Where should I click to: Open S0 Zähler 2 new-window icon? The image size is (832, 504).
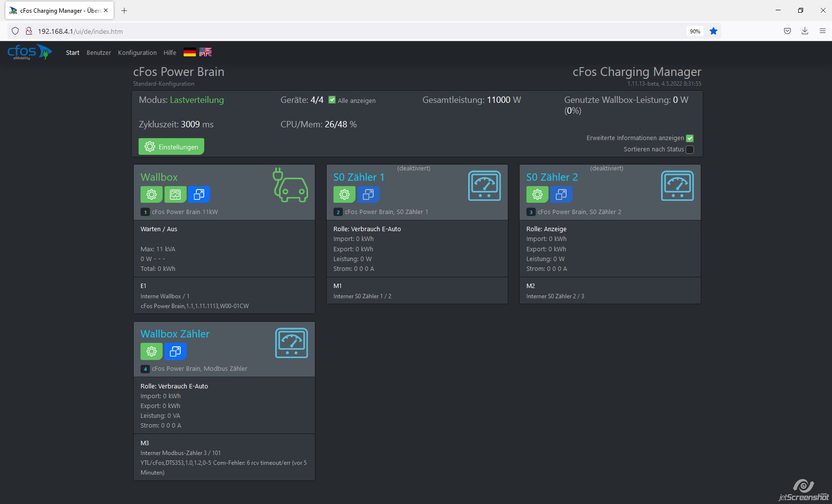click(x=561, y=194)
